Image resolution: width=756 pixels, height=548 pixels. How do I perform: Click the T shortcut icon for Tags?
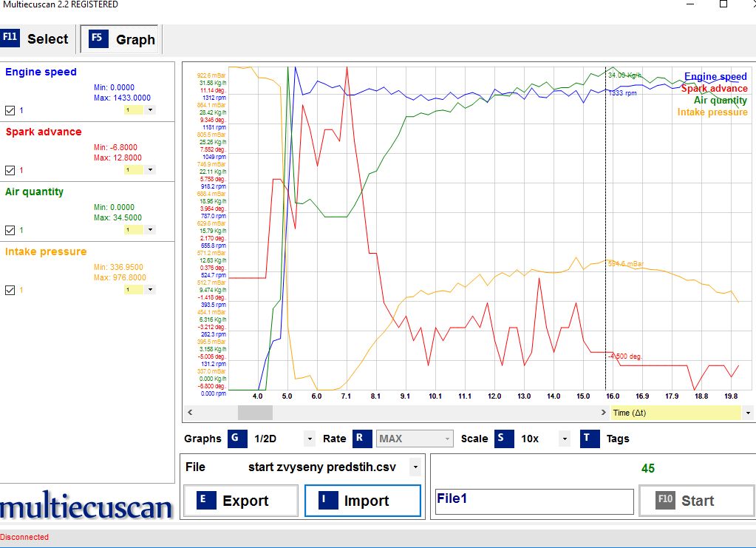(588, 438)
